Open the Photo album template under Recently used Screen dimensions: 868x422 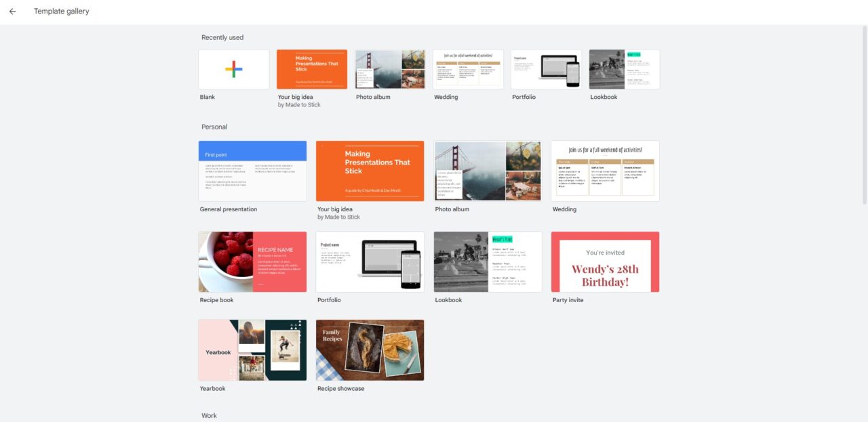(x=389, y=68)
